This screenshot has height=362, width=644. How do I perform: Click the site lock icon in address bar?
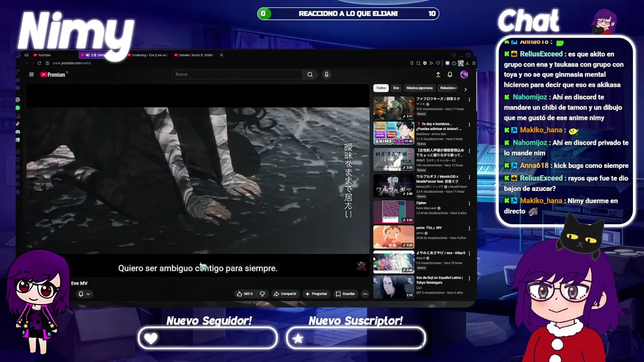point(47,63)
